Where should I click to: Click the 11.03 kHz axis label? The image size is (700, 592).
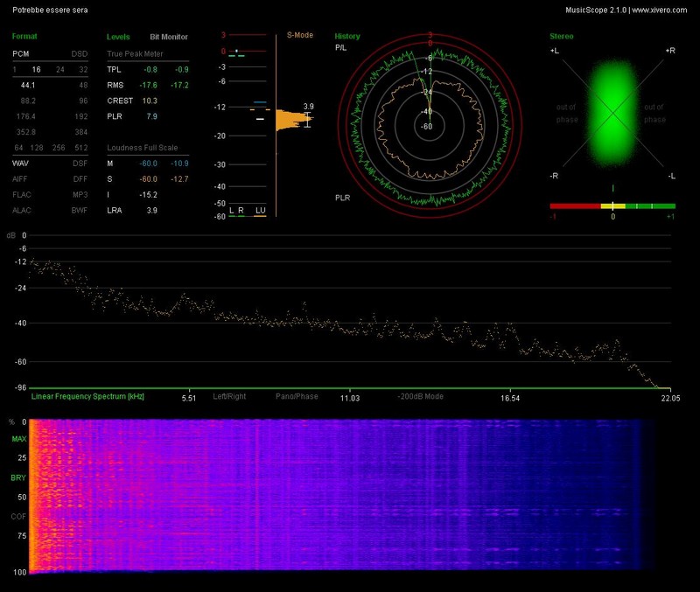(349, 398)
